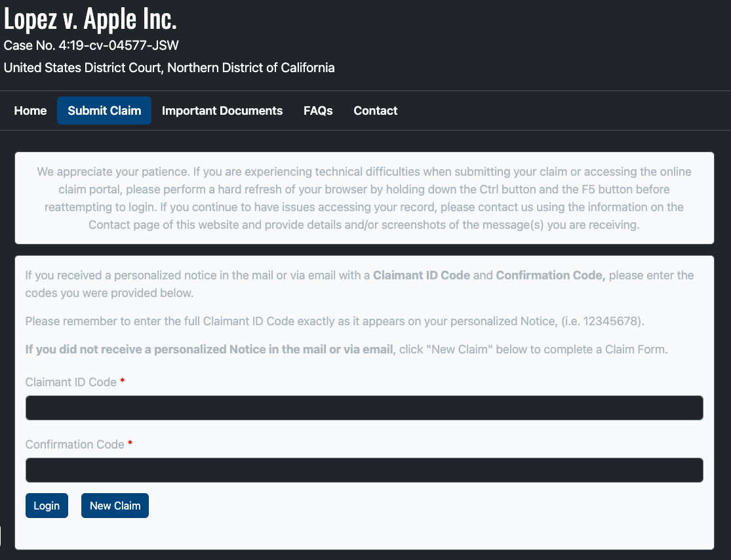
Task: Start a New Claim
Action: point(115,506)
